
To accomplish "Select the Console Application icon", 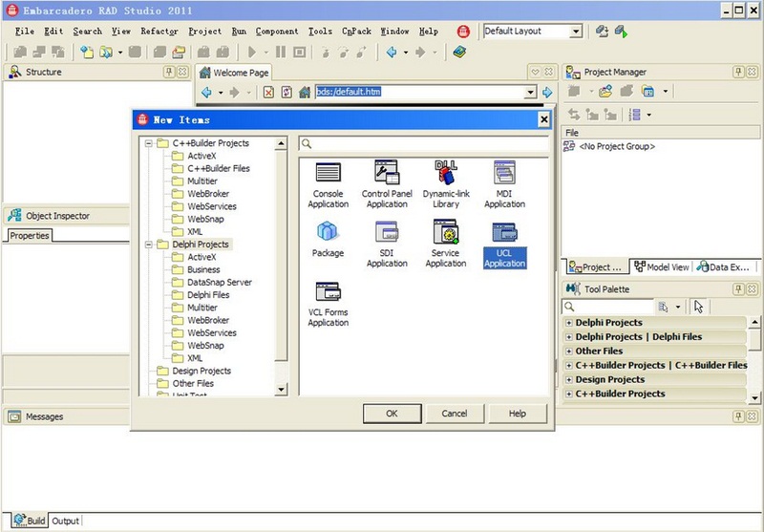I will tap(328, 174).
